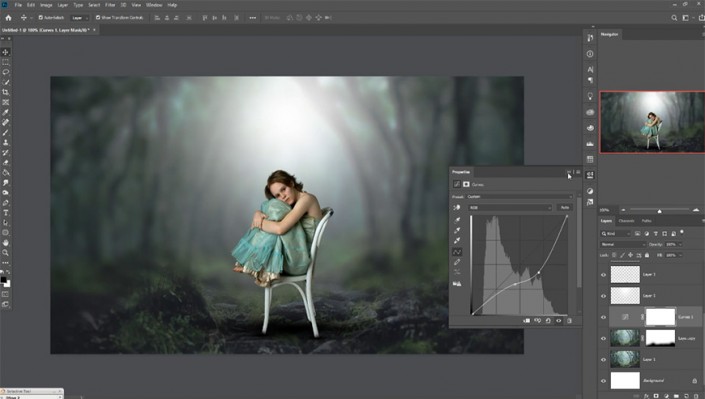705x399 pixels.
Task: Open the Preset dropdown in Curves
Action: [x=519, y=197]
